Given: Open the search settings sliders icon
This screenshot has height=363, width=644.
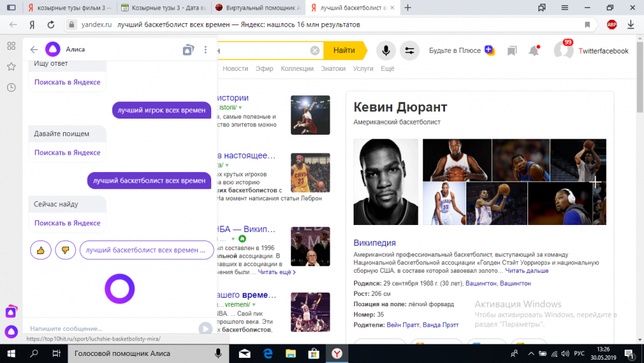Looking at the screenshot, I should [x=410, y=50].
